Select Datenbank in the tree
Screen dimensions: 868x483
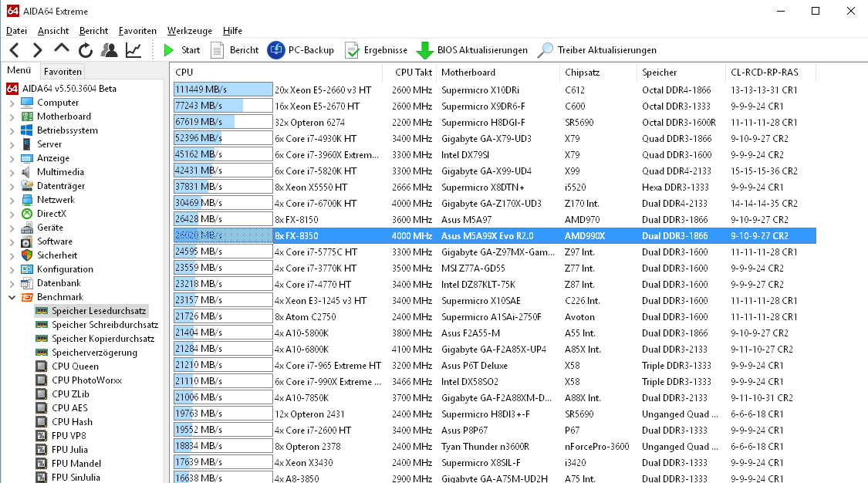pos(52,283)
